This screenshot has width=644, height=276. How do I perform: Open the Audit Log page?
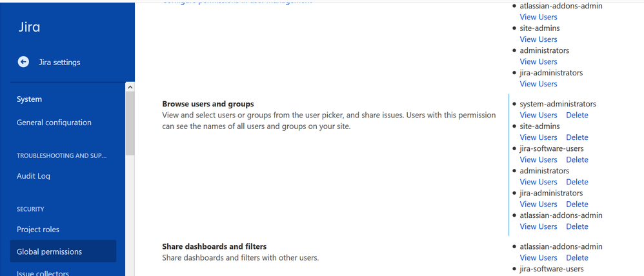(34, 176)
